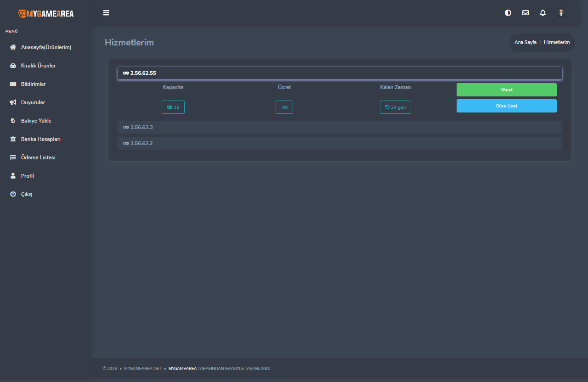The width and height of the screenshot is (588, 382).
Task: Expand the 2.56.62.2 service row
Action: click(339, 143)
